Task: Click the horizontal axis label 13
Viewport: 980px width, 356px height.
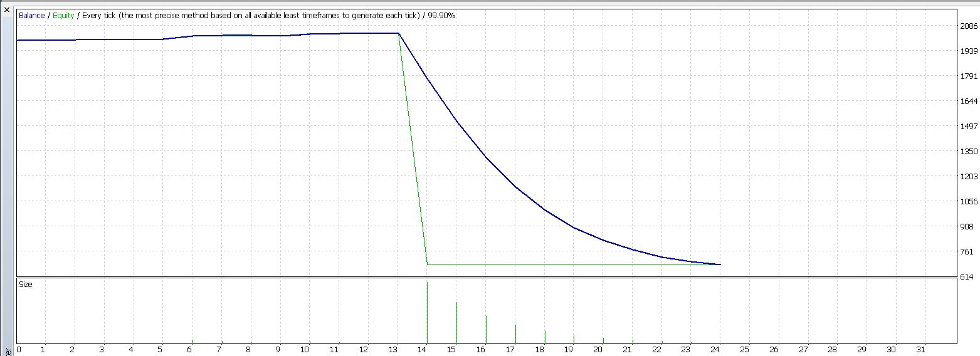Action: [x=394, y=350]
